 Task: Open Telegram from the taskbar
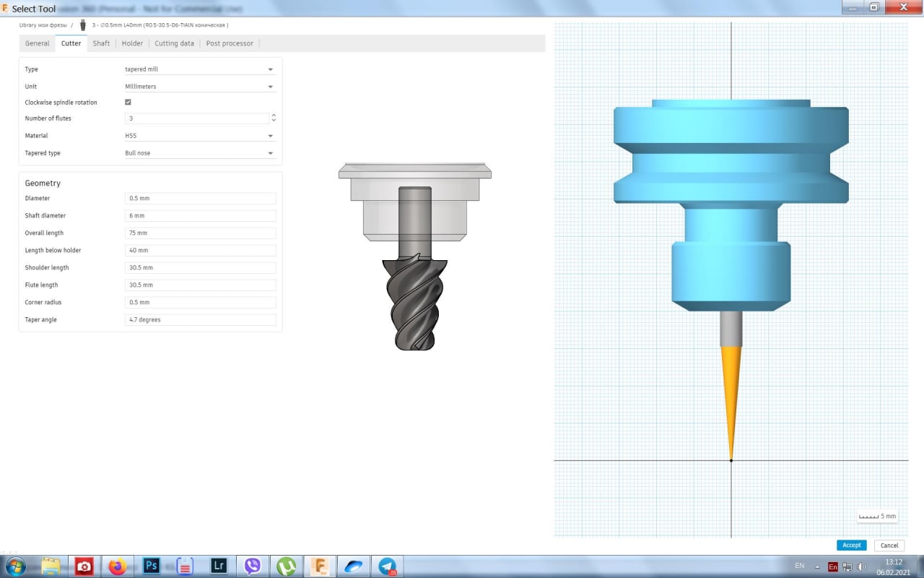tap(388, 566)
